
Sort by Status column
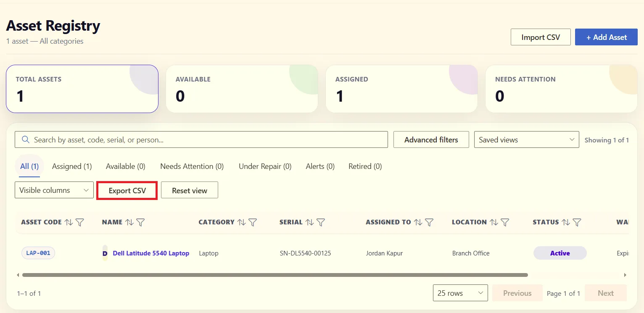566,222
